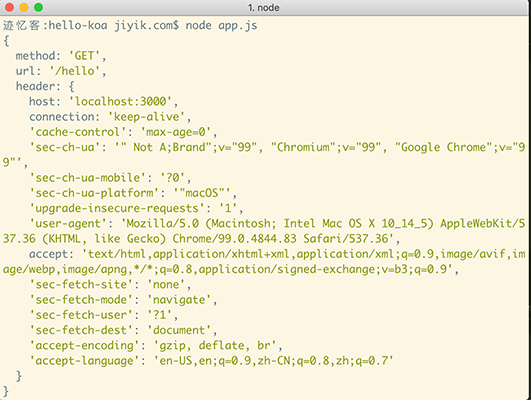
Task: Select the method: 'GET' line
Action: pyautogui.click(x=61, y=56)
